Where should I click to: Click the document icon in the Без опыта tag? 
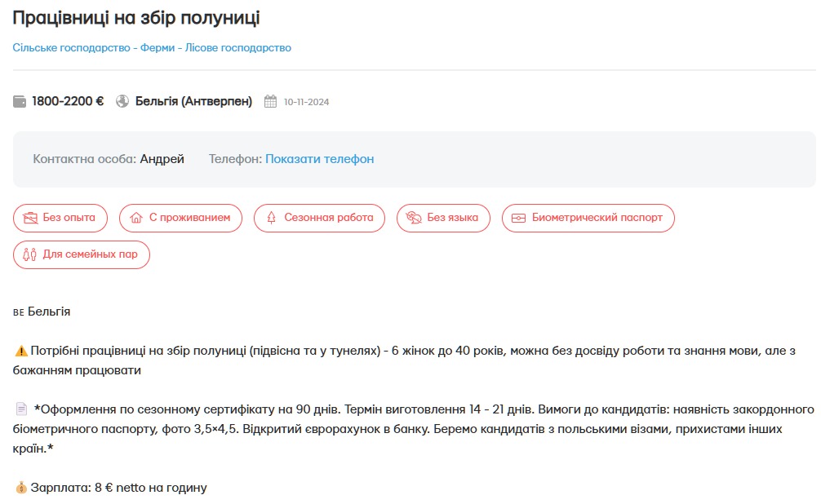(x=27, y=218)
